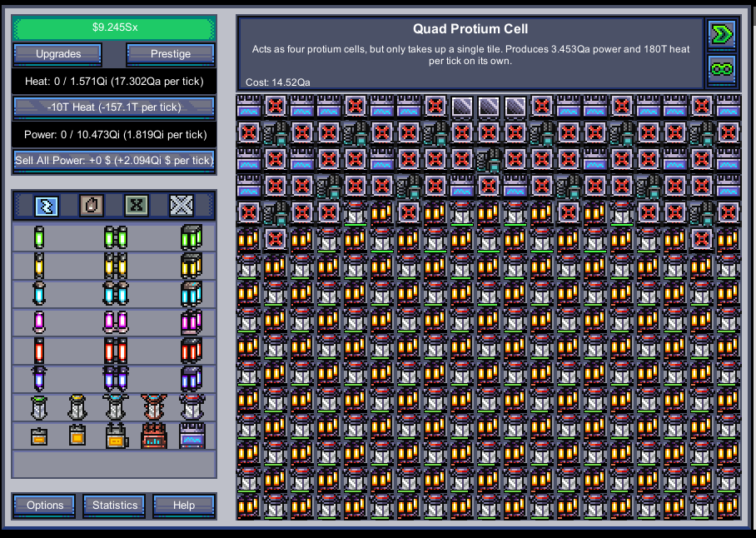The height and width of the screenshot is (538, 756).
Task: Choose the quad cyan fuel cell
Action: 191,294
